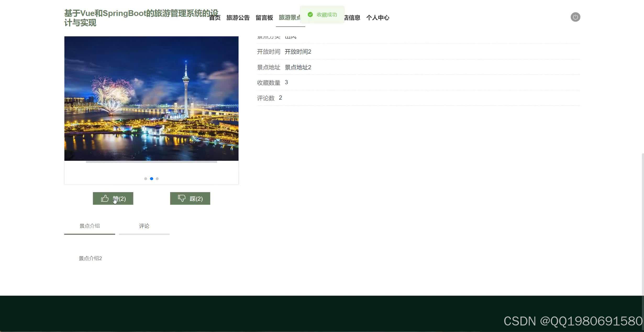This screenshot has height=332, width=644.
Task: Switch to the 景点介绍 tab
Action: [x=90, y=226]
